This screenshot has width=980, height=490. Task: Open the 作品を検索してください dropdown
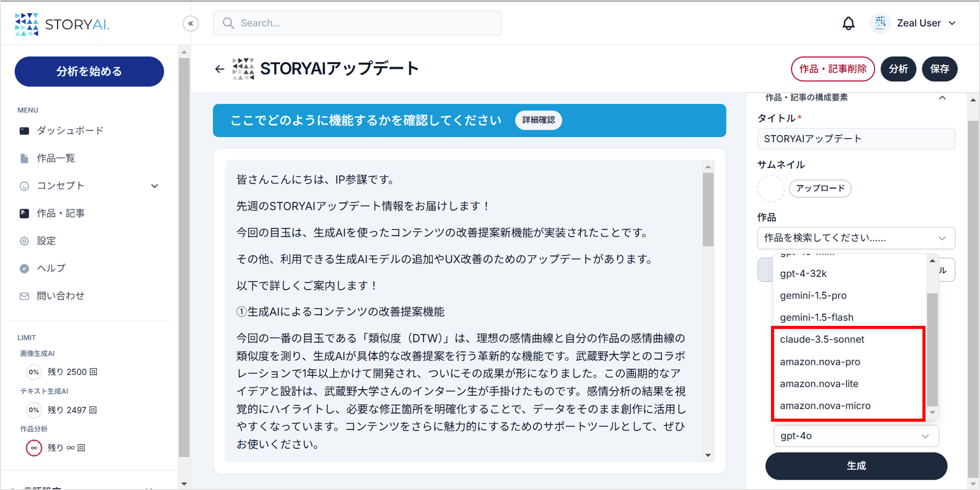[856, 238]
